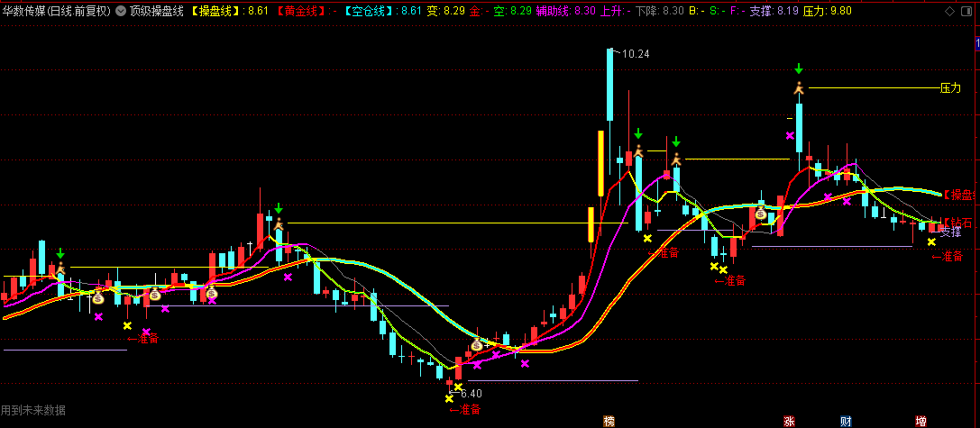Image resolution: width=980 pixels, height=428 pixels.
Task: Click the green down arrow above the 压力 runner
Action: tap(799, 68)
